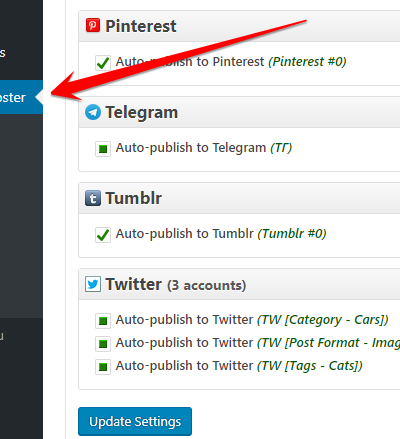Toggle Twitter Tags - Cats checkbox
Image resolution: width=400 pixels, height=439 pixels.
point(103,367)
